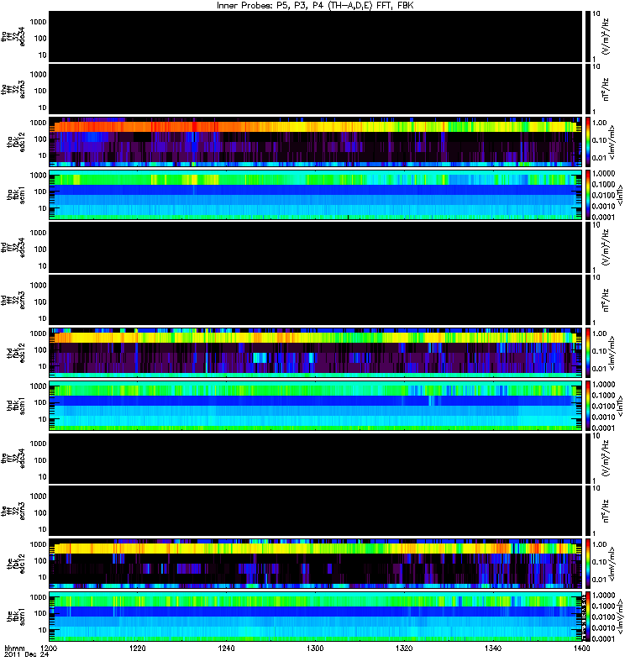Click the 1000 tick label of tha fbk edc12
Viewport: 630px width, 672px height.
(x=38, y=123)
